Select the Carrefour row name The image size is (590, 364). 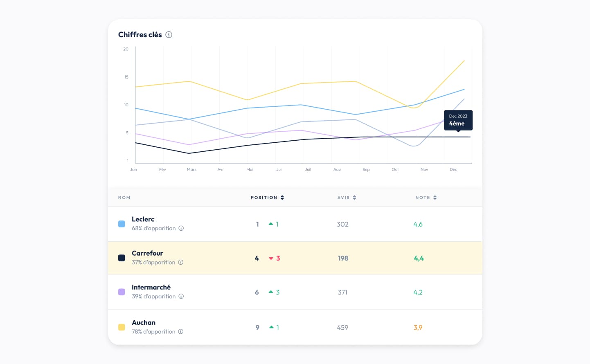[147, 253]
